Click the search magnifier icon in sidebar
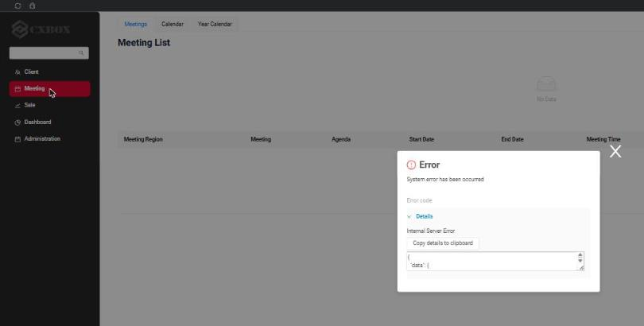644x326 pixels. [x=81, y=53]
